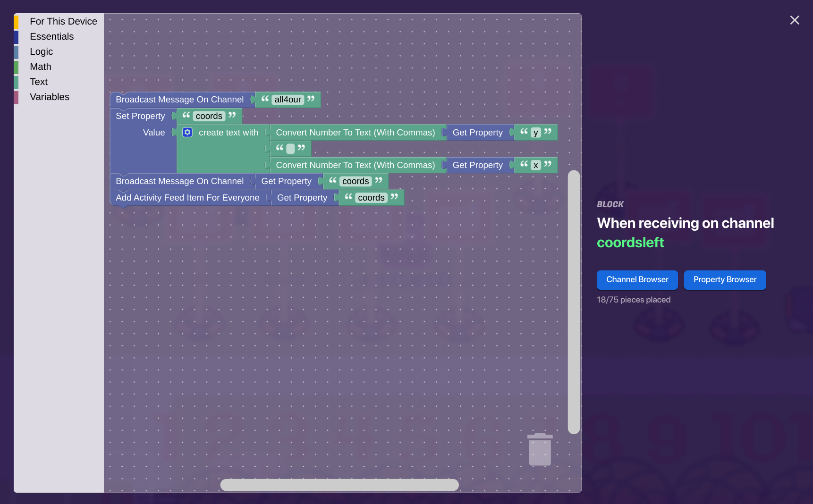The width and height of the screenshot is (813, 504).
Task: Click the vertical workspace scrollbar
Action: tap(574, 302)
